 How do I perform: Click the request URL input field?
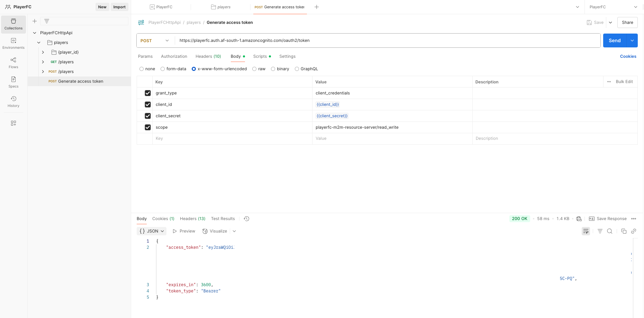click(387, 40)
